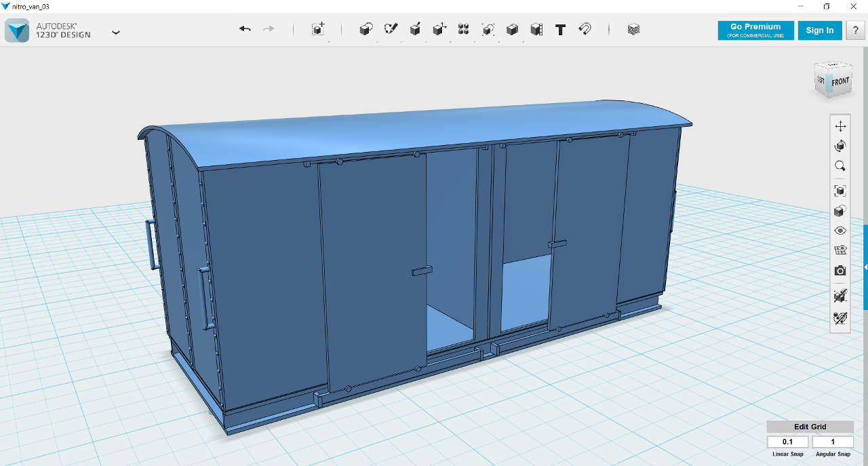
Task: Expand the Combine tool dropdown corner
Action: [x=523, y=41]
